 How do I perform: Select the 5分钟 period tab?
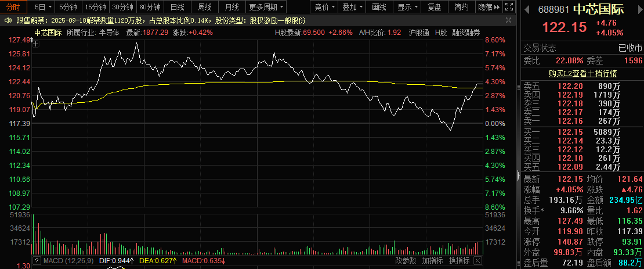click(x=68, y=7)
